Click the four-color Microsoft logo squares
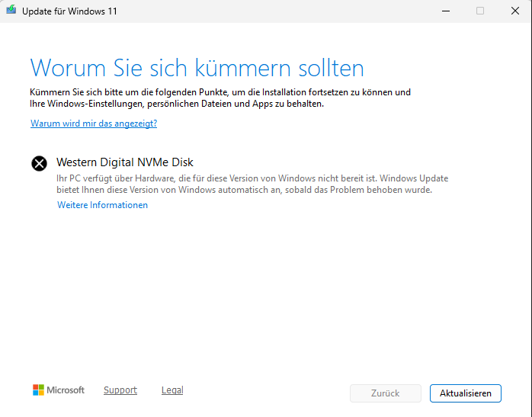Image resolution: width=532 pixels, height=417 pixels. [38, 390]
